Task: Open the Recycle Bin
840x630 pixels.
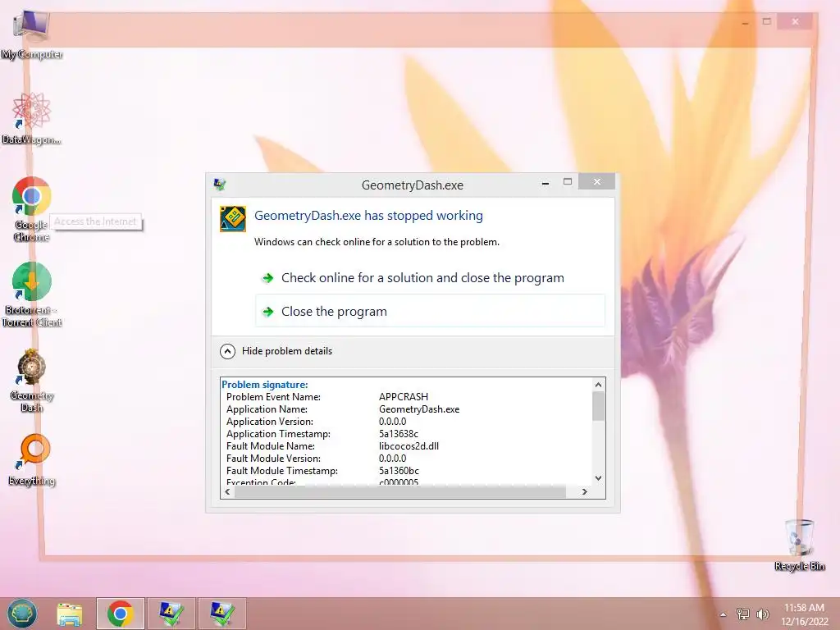Action: tap(799, 545)
